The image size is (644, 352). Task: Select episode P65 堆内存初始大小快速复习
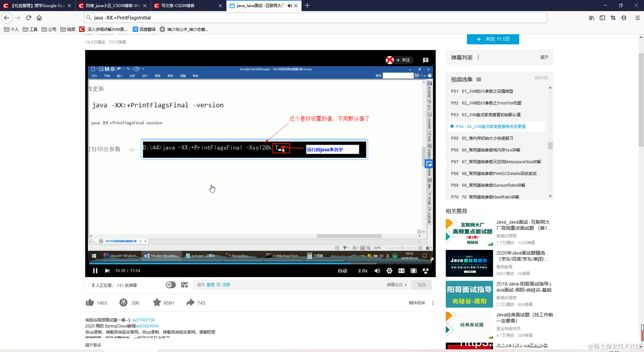496,138
